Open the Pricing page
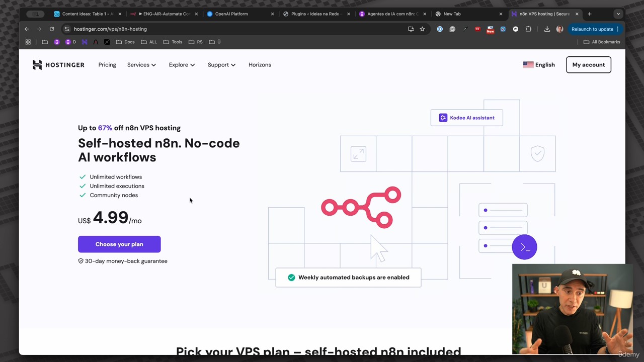 pyautogui.click(x=107, y=65)
